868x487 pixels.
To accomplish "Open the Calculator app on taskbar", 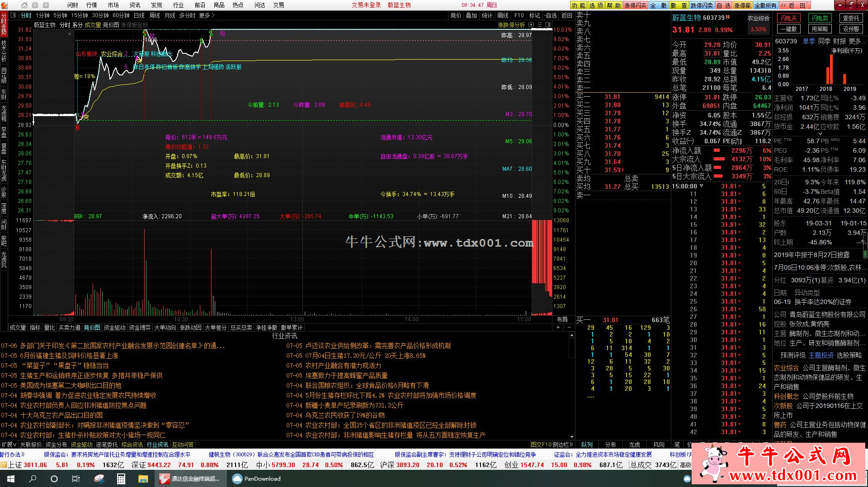I will 121,478.
